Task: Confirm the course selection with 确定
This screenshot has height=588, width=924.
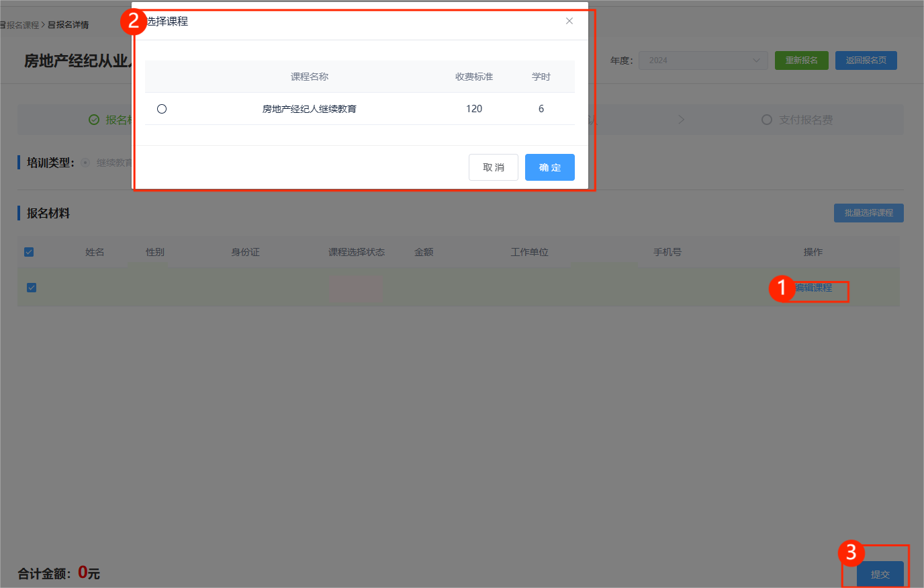Action: click(x=549, y=167)
